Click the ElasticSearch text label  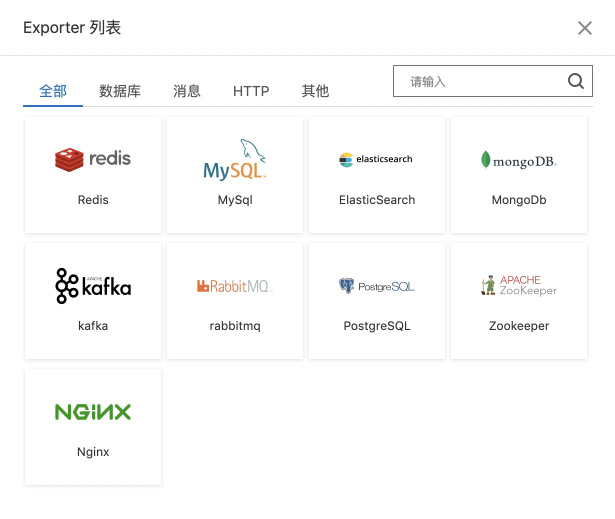377,200
